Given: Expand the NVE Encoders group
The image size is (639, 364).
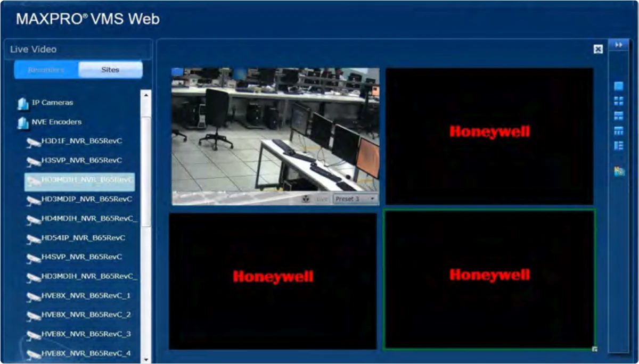Looking at the screenshot, I should tap(56, 122).
